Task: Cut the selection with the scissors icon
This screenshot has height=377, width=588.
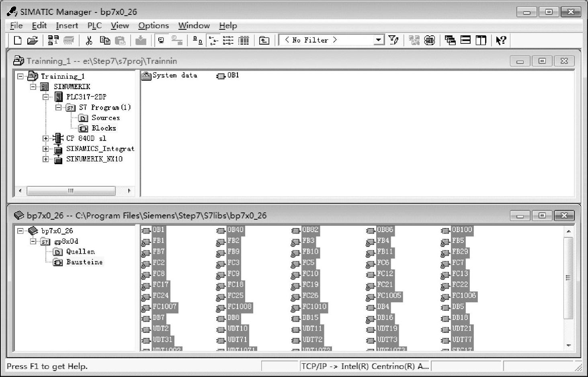Action: tap(89, 40)
